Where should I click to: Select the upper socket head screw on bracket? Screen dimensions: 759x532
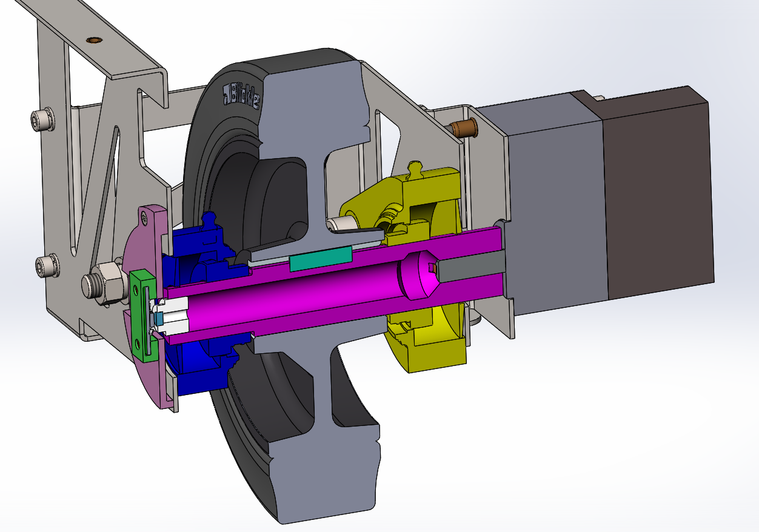point(42,119)
